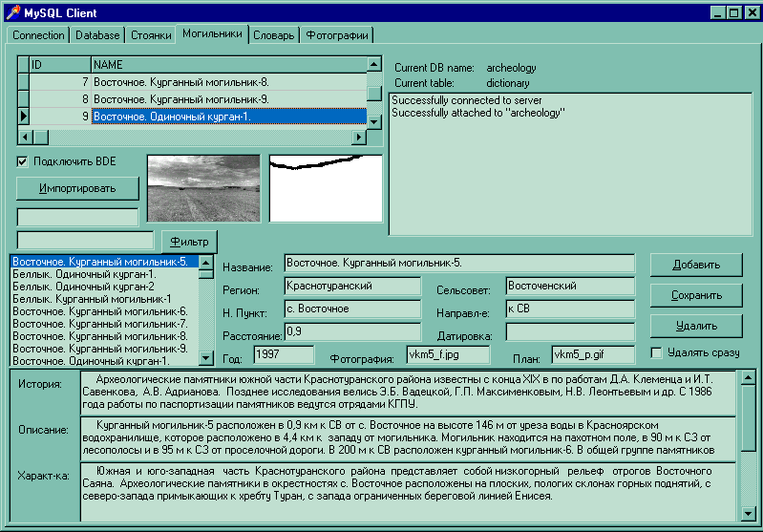The image size is (763, 532).
Task: Click the Расстояние field '0,9'
Action: click(352, 332)
